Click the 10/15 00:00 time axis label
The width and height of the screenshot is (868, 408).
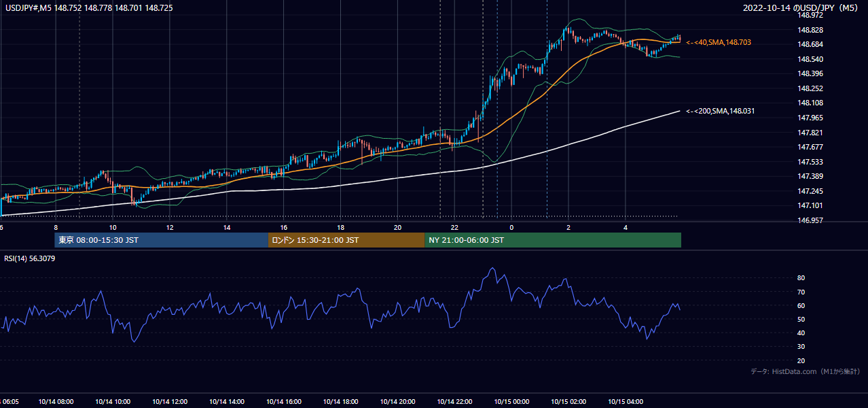pyautogui.click(x=511, y=402)
